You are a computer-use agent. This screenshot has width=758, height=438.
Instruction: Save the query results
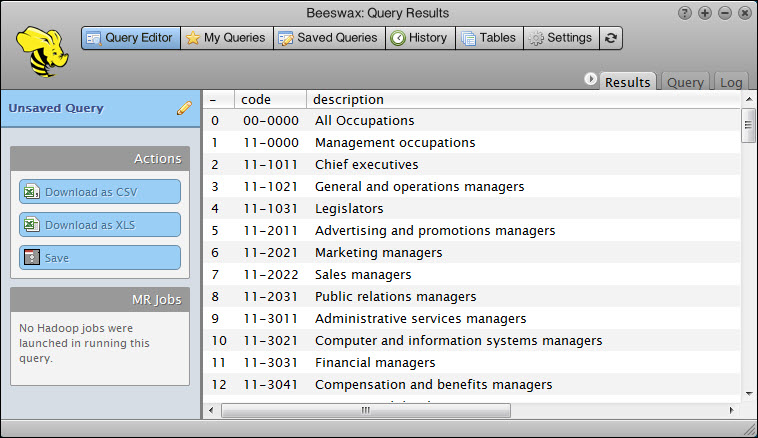point(100,258)
